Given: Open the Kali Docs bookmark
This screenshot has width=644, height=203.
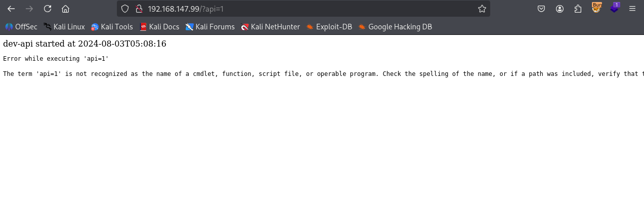Looking at the screenshot, I should (x=159, y=27).
